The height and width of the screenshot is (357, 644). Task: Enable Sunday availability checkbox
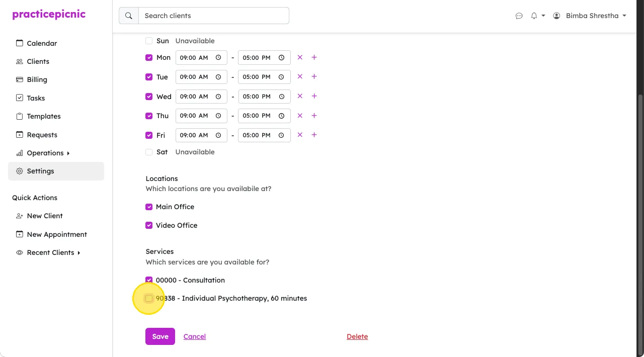coord(149,41)
